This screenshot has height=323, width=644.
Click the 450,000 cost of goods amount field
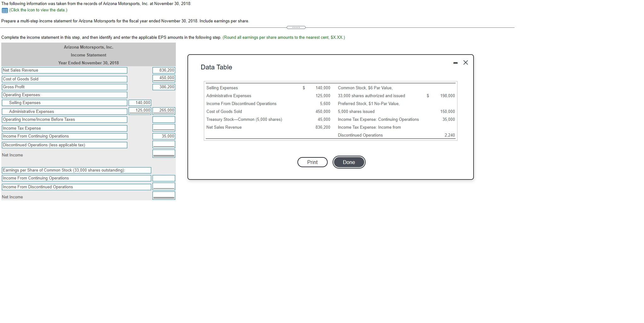tap(164, 78)
